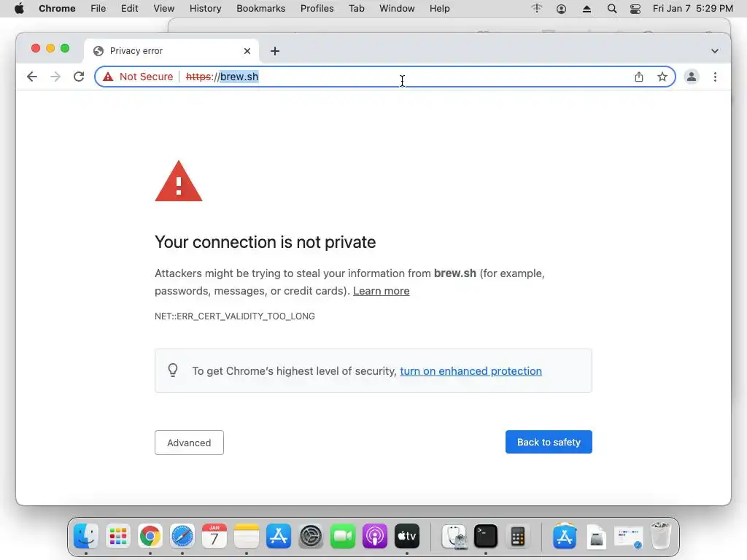Click the NET::ERR_CERT_VALIDITY_TOO_LONG error code
The height and width of the screenshot is (560, 747).
coord(235,316)
